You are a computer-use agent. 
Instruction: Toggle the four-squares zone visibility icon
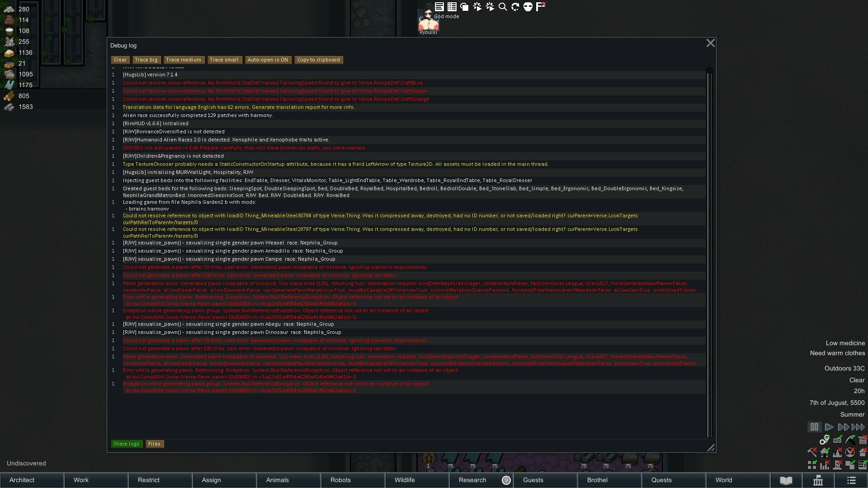(812, 465)
